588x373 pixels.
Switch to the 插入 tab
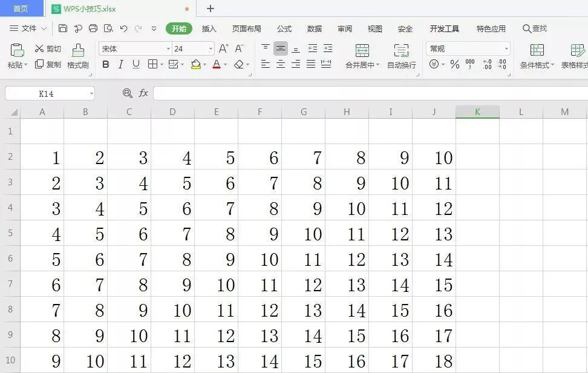209,28
